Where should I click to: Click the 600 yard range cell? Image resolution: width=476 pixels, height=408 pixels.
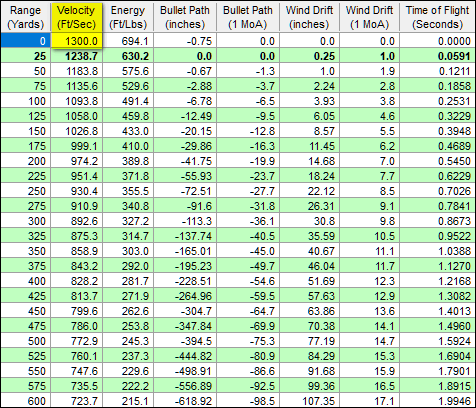(x=25, y=401)
